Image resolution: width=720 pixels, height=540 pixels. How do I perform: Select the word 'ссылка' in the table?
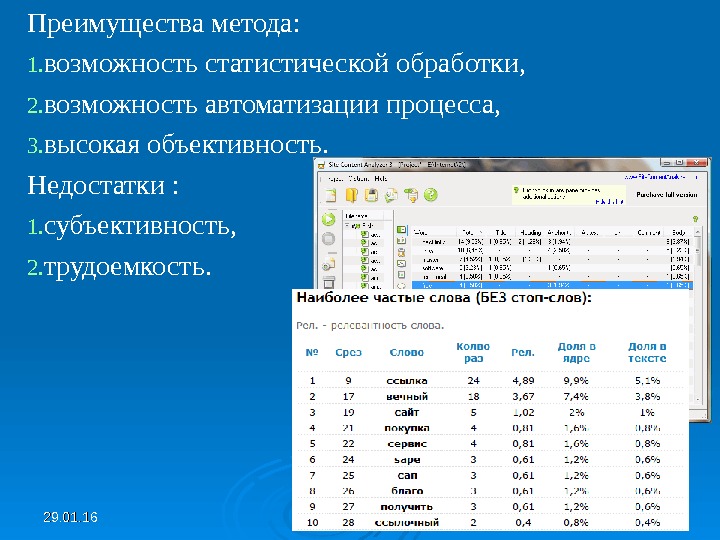tap(407, 381)
